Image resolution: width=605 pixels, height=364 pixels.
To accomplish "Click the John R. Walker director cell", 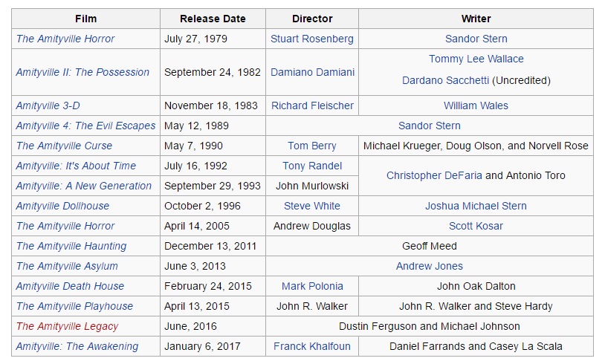I will pos(312,306).
